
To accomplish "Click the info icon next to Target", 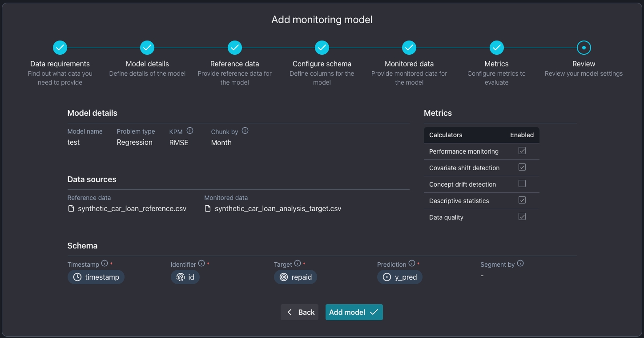I will (298, 264).
